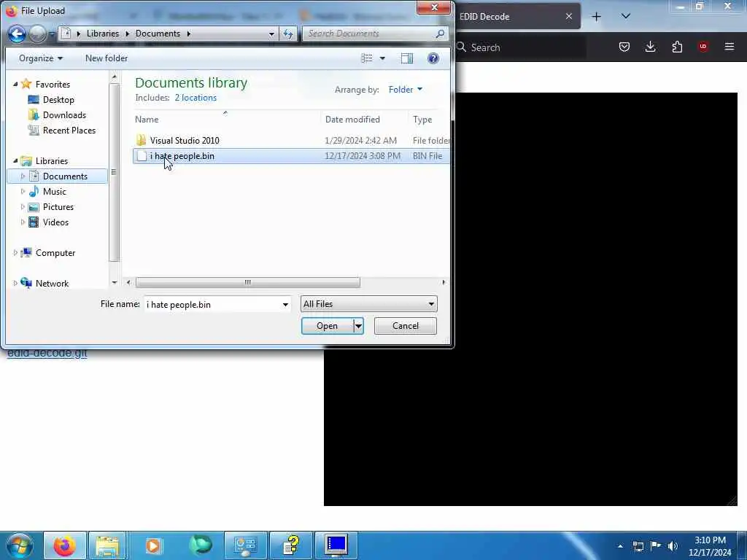Expand the Computer node
747x560 pixels.
point(15,253)
